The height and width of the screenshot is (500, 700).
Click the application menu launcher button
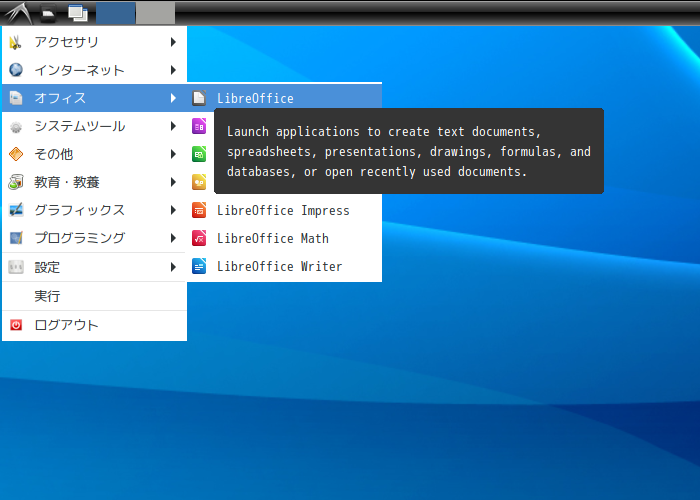(x=16, y=13)
